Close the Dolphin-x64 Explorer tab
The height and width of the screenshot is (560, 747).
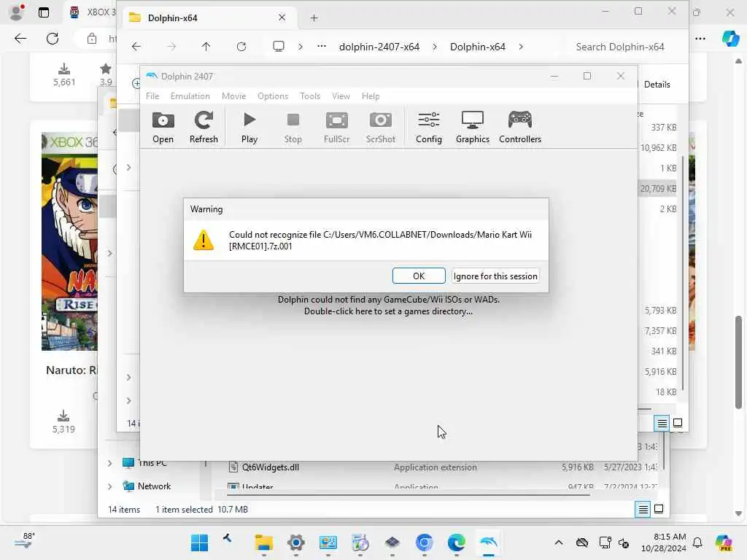coord(282,17)
